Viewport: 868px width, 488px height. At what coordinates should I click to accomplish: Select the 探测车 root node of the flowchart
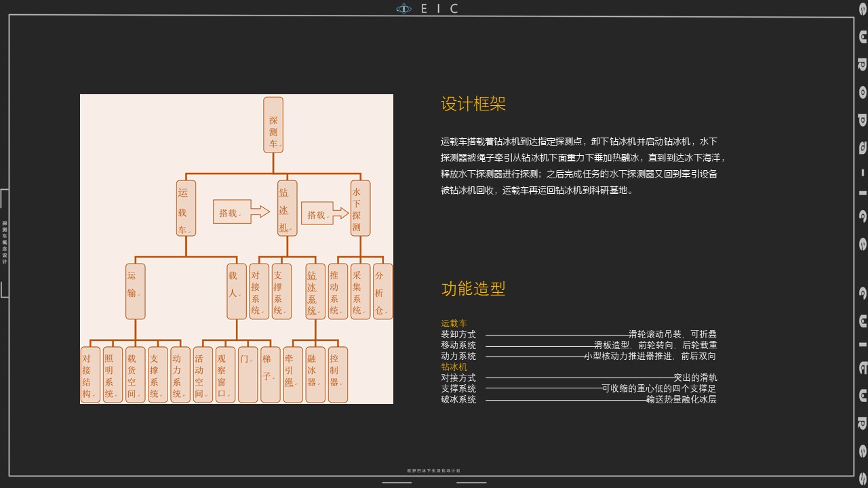point(272,125)
